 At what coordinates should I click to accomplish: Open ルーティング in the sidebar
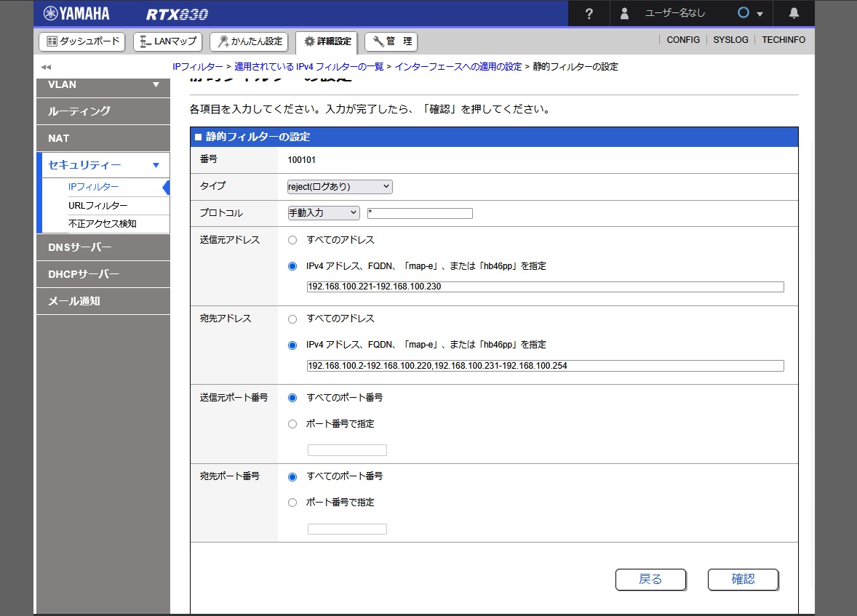tap(103, 111)
